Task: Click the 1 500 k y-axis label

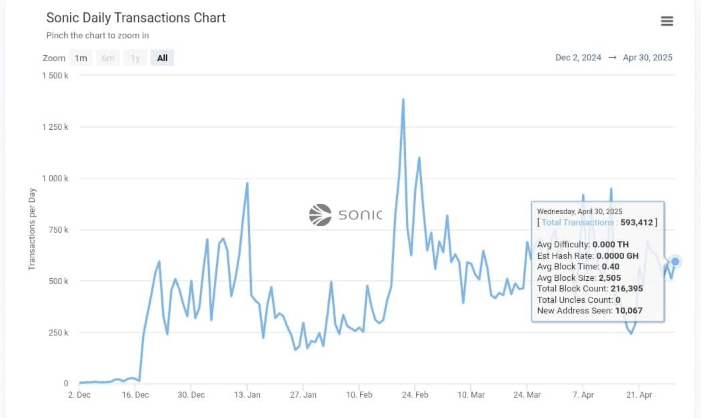Action: click(55, 76)
